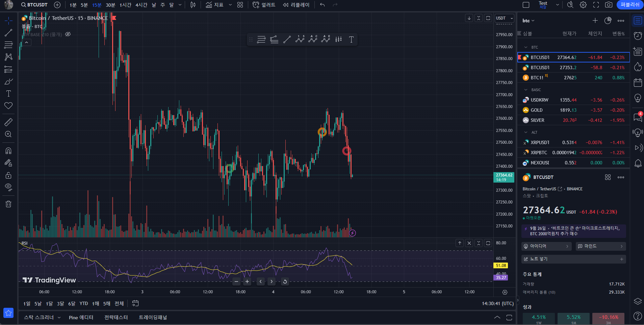This screenshot has height=325, width=644.
Task: Activate the zoom in tool
Action: 8,134
